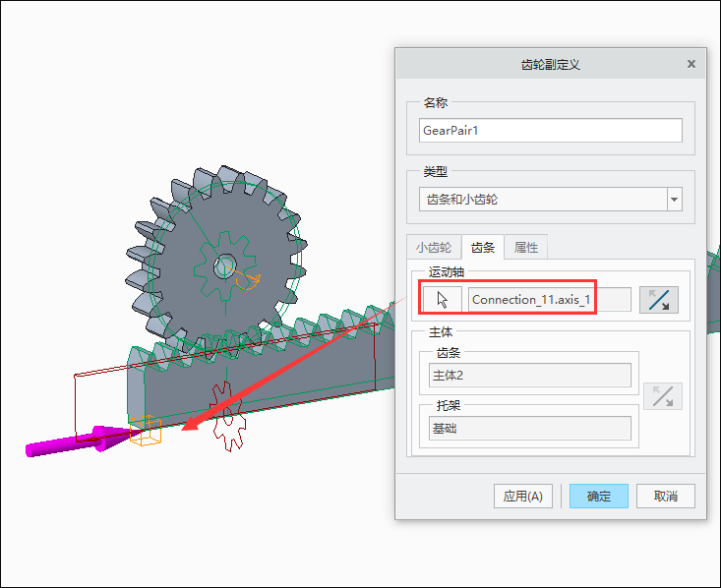Click the orange box marker at rack corner
The image size is (721, 588).
tap(146, 431)
